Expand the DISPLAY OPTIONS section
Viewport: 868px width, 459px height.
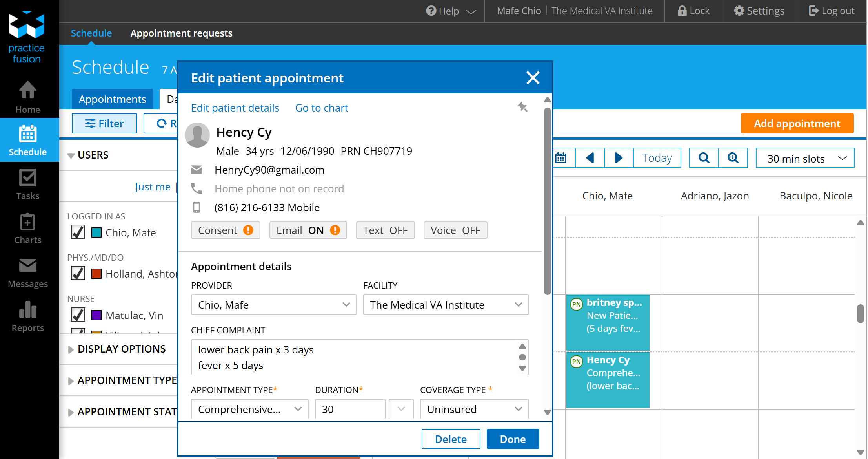coord(121,349)
